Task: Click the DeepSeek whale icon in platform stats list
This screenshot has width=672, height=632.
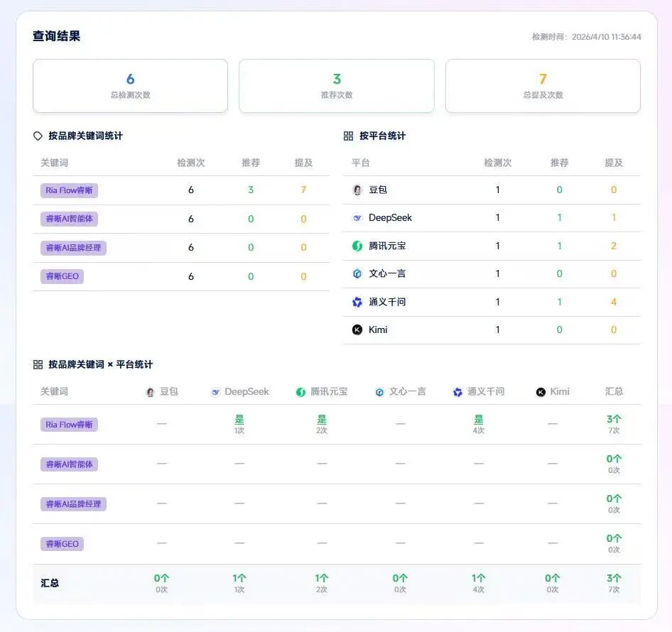Action: [357, 218]
